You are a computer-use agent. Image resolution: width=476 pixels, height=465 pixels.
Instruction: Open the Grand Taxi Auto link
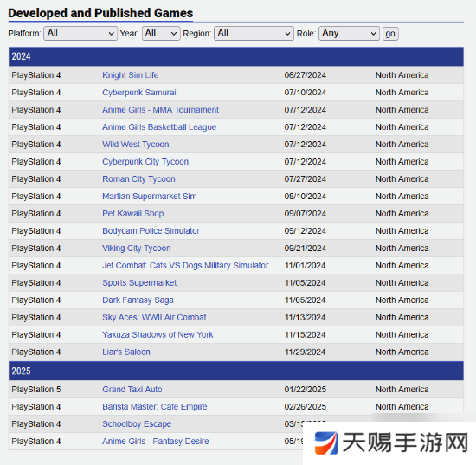[x=132, y=390]
